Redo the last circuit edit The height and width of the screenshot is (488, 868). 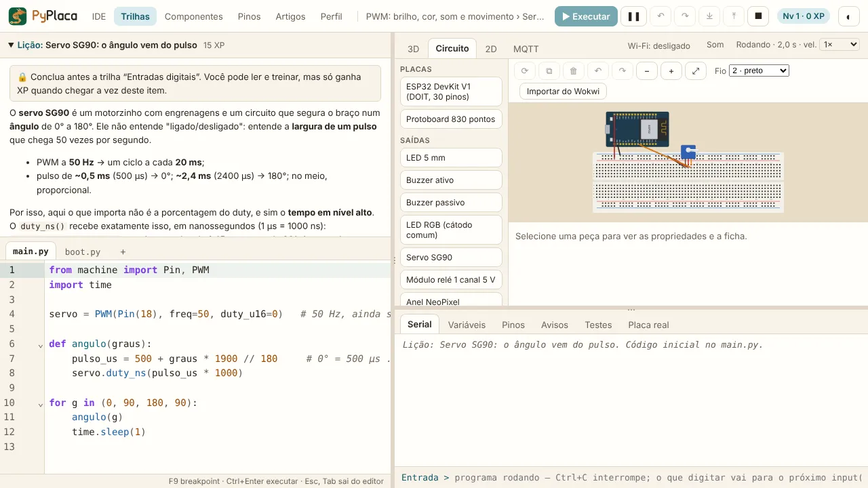tap(623, 70)
